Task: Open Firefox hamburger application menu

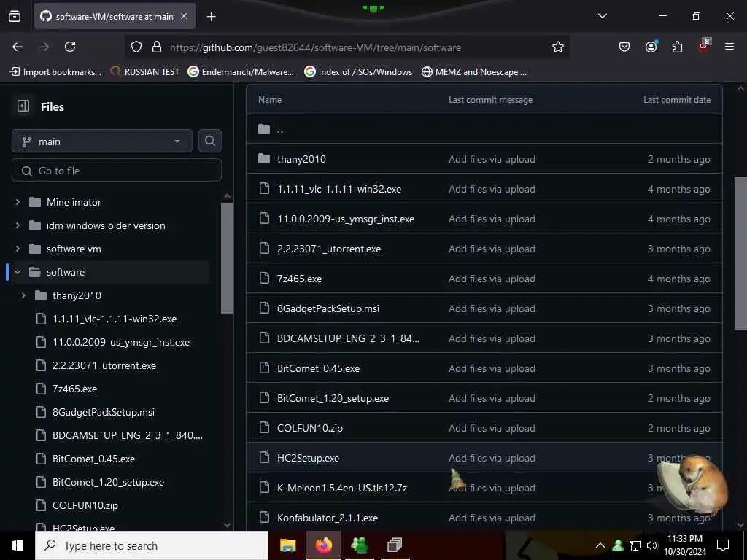Action: pos(729,47)
